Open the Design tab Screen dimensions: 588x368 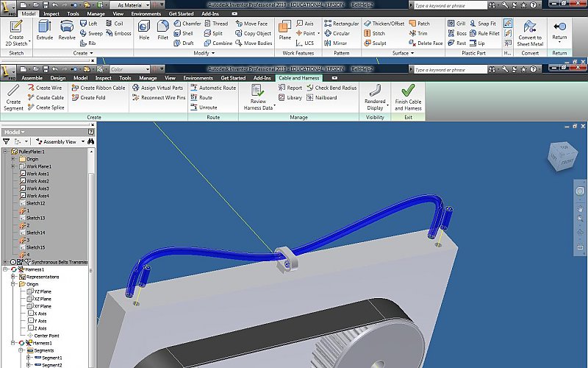[58, 78]
